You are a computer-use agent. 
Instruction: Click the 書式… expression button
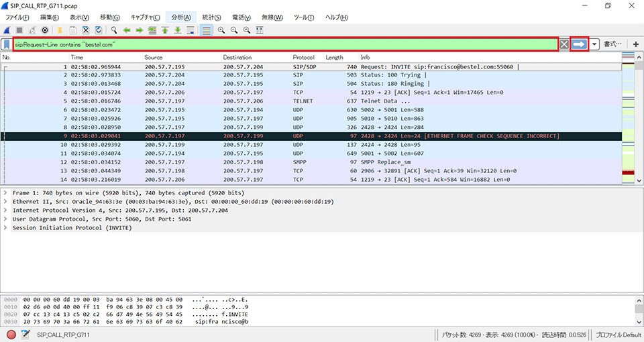612,44
